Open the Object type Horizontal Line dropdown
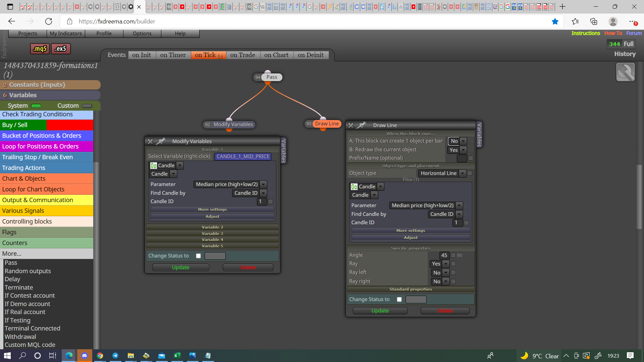The image size is (644, 362). click(442, 173)
